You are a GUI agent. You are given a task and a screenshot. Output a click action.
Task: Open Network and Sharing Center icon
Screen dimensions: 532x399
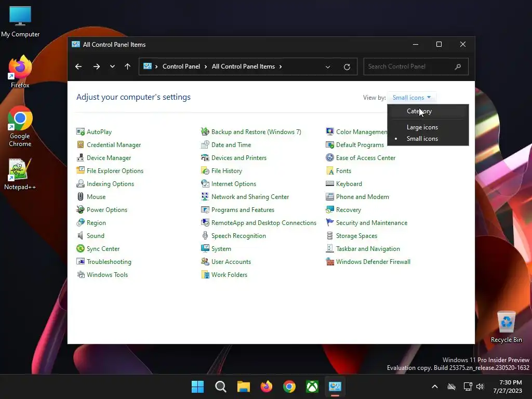(205, 196)
